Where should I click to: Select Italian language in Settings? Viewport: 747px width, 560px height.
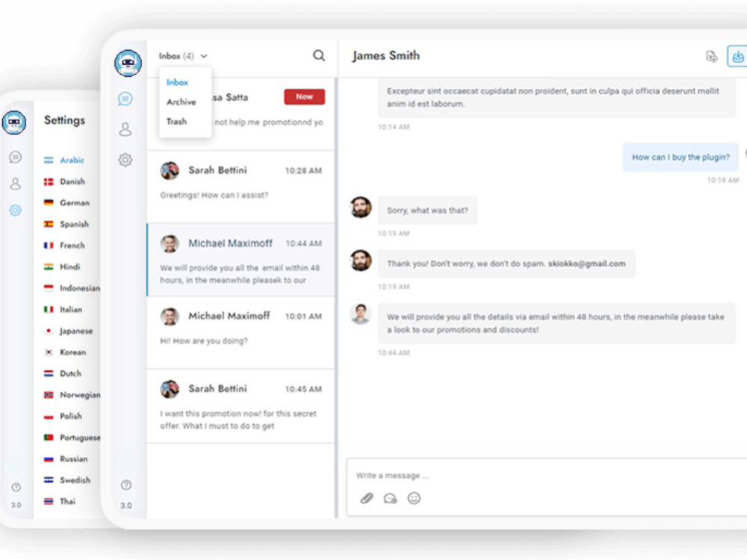point(63,310)
